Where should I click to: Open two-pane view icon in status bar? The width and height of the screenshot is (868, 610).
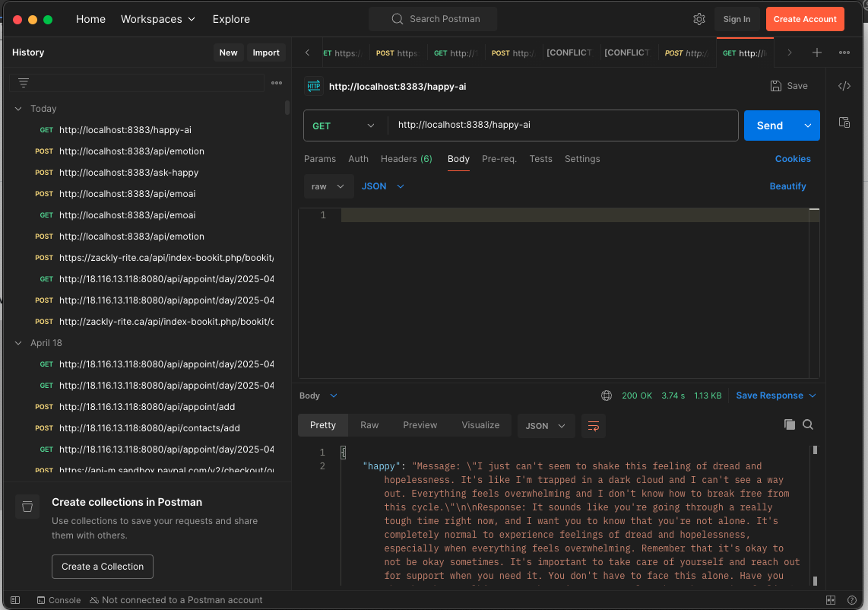(830, 600)
